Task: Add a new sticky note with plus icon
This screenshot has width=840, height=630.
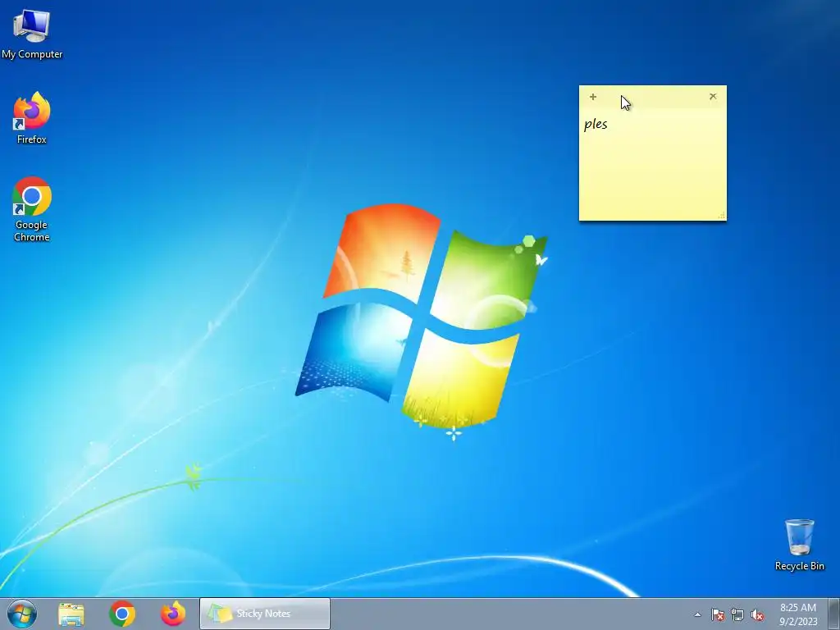Action: [x=592, y=97]
